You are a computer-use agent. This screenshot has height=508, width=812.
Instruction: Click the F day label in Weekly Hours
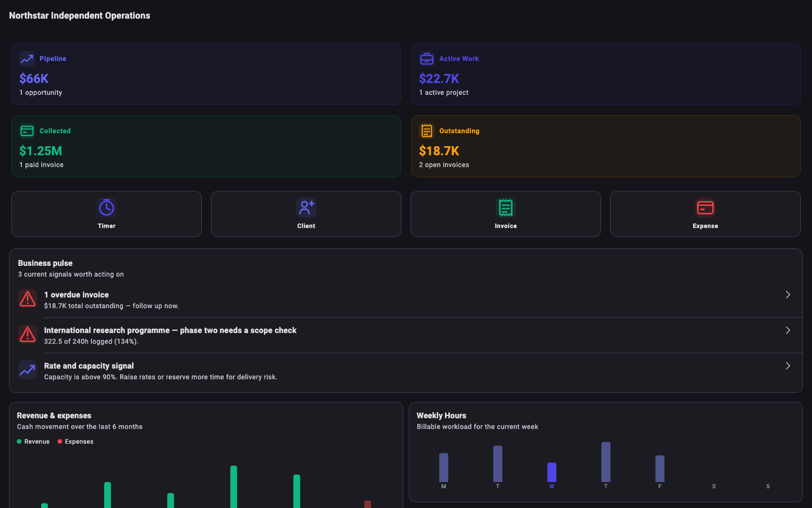click(x=660, y=487)
